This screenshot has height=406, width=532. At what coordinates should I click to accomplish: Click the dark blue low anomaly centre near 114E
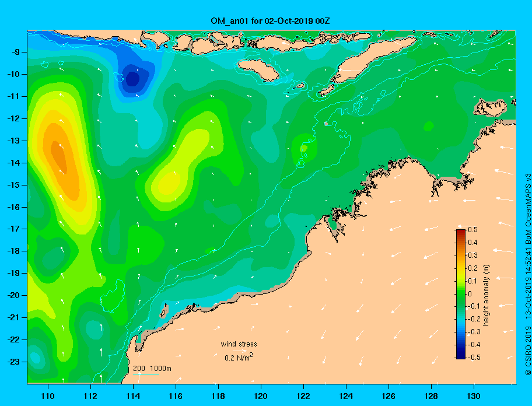coord(132,79)
